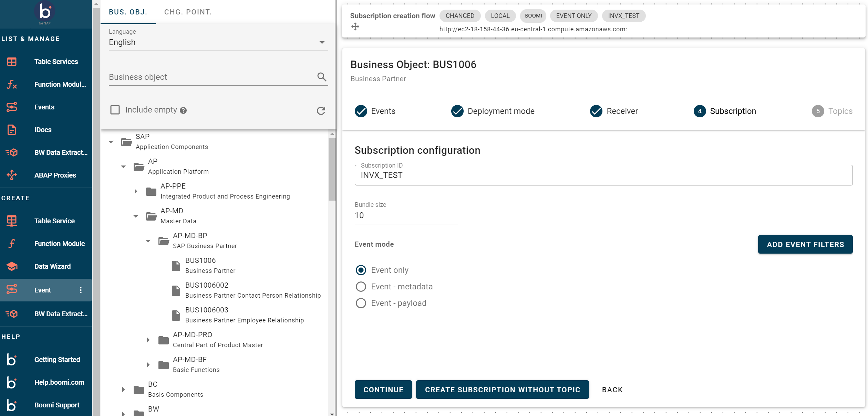Click the refresh icon beside Include empty
Viewport: 868px width, 416px height.
pyautogui.click(x=321, y=110)
